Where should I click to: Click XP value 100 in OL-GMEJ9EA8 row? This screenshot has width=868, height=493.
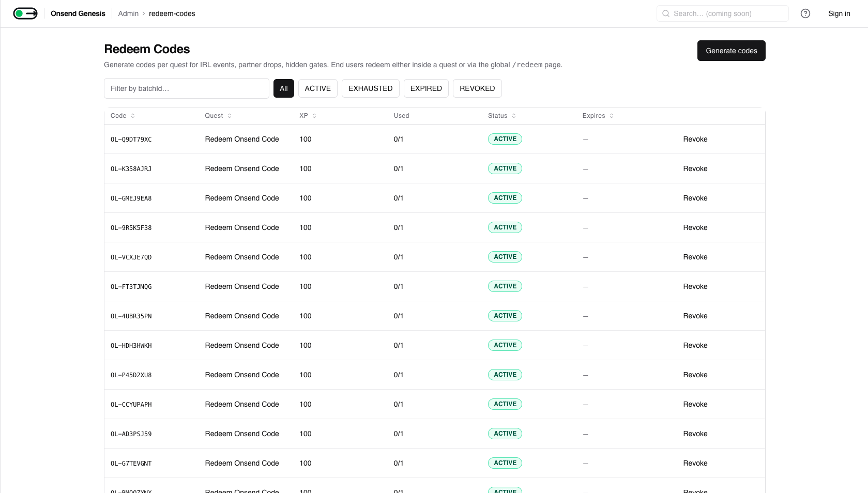(306, 198)
